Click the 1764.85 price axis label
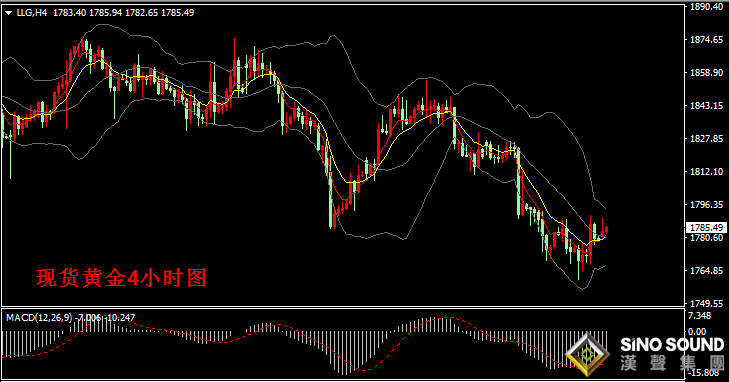This screenshot has height=382, width=729. point(707,270)
